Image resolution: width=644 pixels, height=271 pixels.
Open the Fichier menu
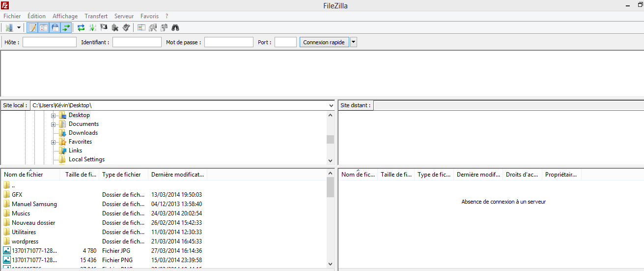coord(12,16)
